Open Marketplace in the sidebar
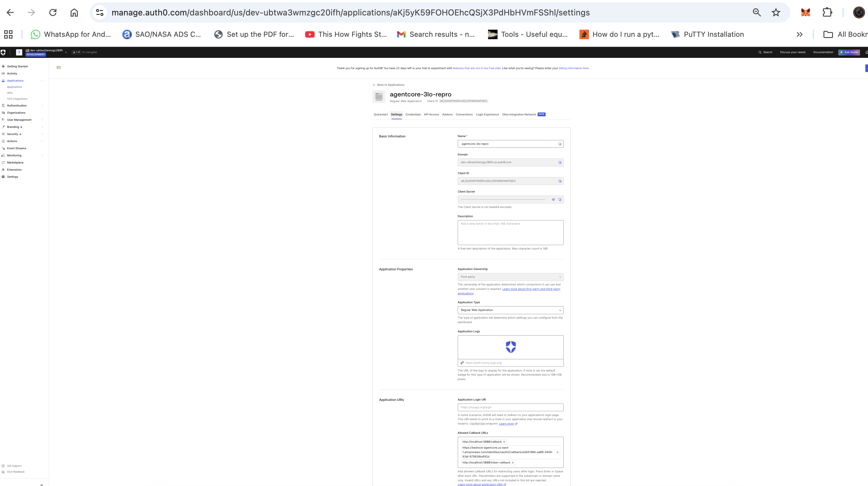868x486 pixels. (x=15, y=163)
